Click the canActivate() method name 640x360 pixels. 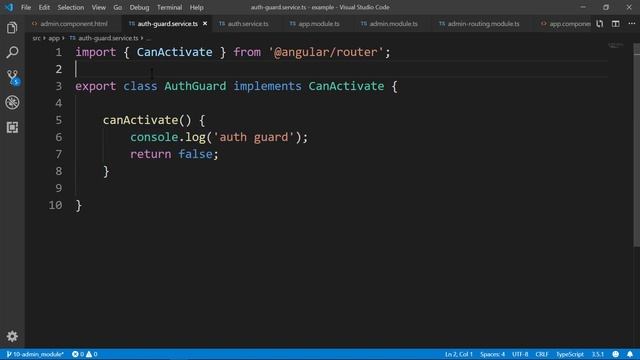(x=140, y=120)
